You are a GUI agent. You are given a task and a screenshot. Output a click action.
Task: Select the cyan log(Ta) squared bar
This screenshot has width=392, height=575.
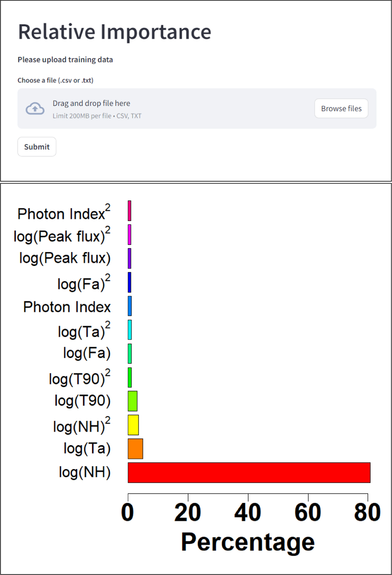[x=130, y=330]
